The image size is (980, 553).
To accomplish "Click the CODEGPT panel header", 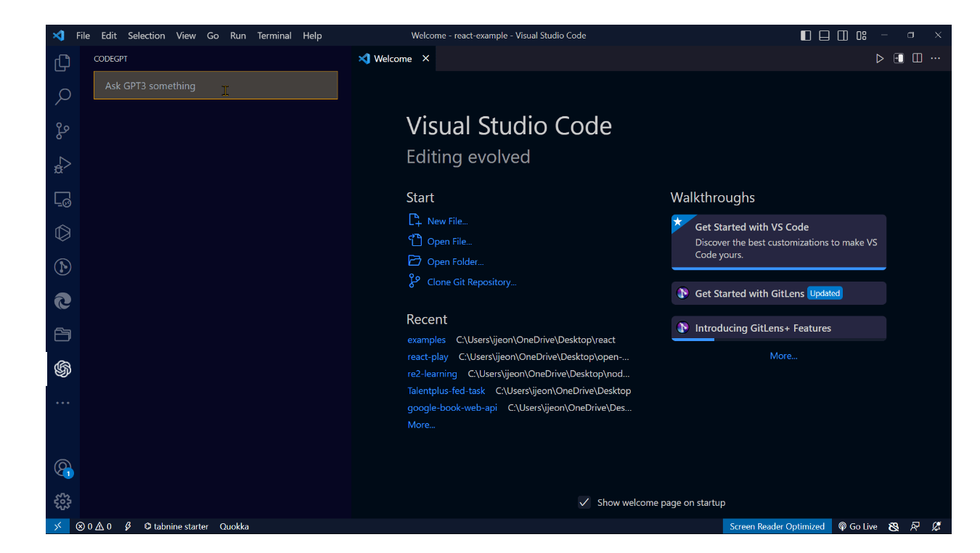I will point(111,59).
